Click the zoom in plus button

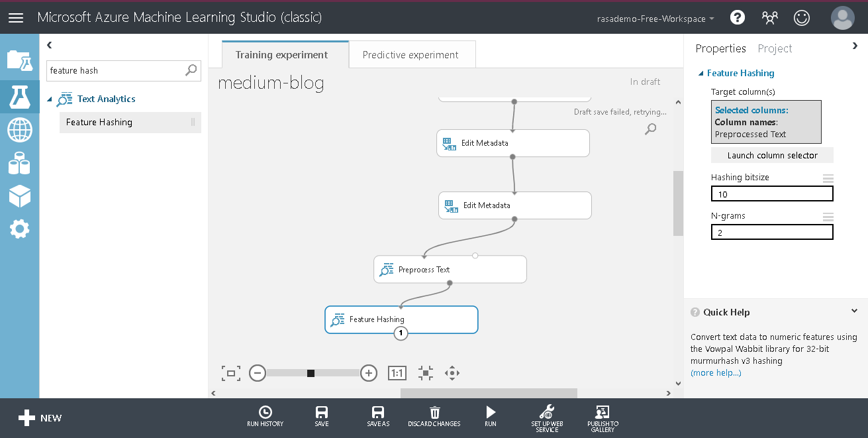point(369,373)
